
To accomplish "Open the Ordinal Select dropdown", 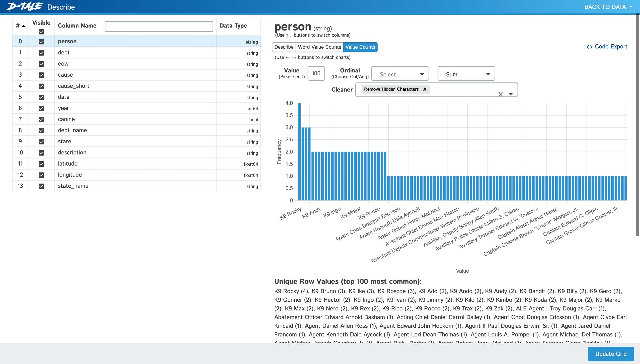I will pyautogui.click(x=400, y=74).
